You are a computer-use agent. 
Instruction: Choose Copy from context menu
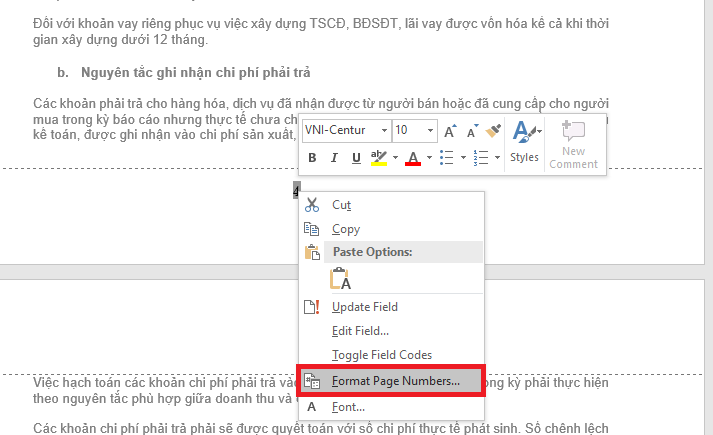pyautogui.click(x=391, y=229)
